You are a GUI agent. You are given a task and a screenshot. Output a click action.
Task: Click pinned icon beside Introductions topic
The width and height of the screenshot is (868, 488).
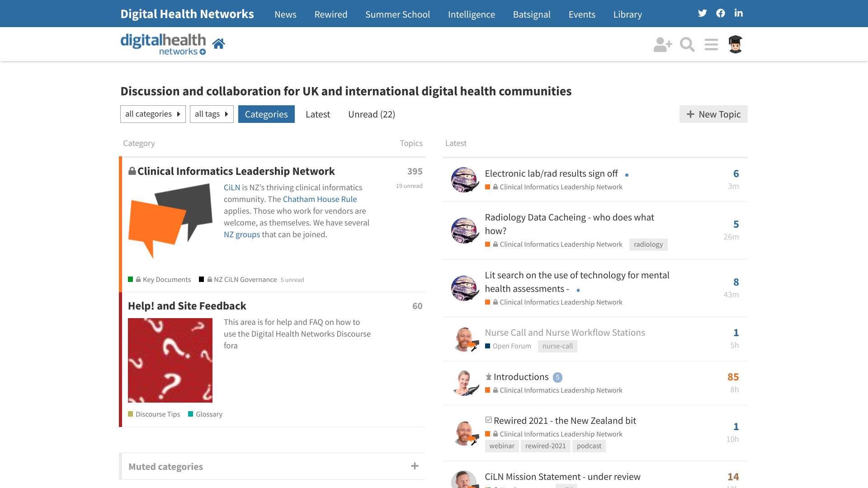[489, 377]
